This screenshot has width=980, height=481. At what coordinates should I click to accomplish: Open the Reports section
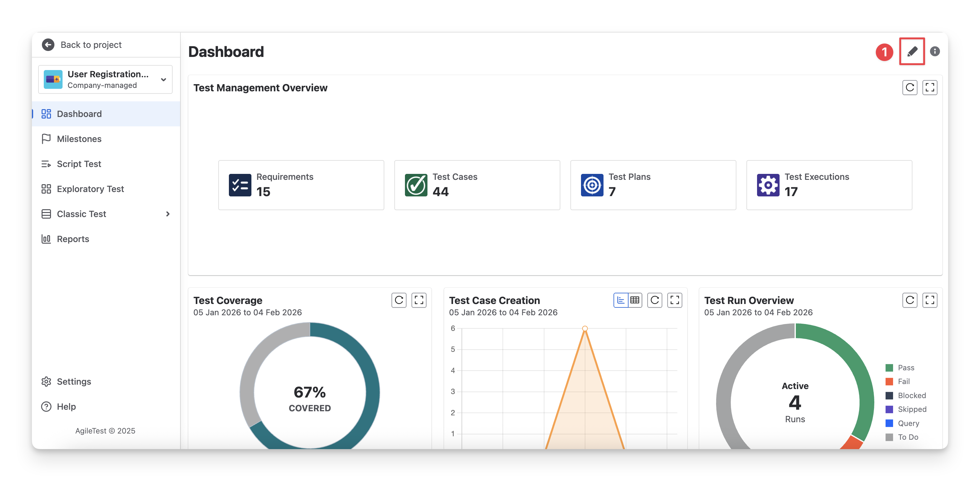coord(73,239)
